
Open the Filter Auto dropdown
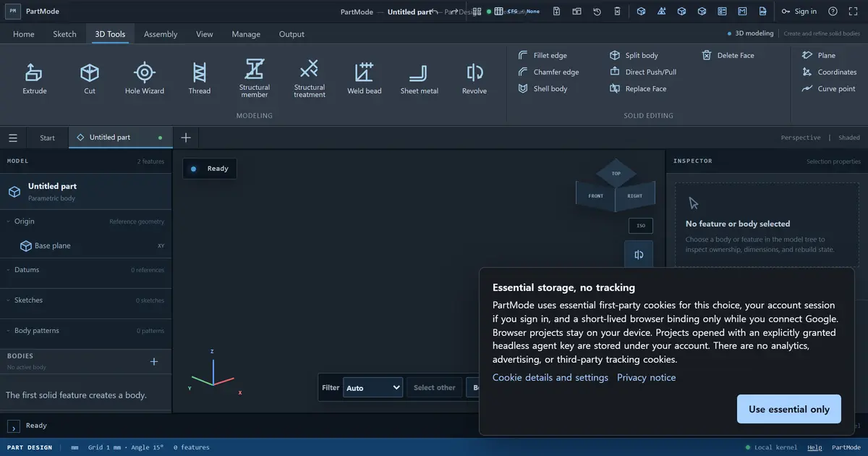click(373, 387)
